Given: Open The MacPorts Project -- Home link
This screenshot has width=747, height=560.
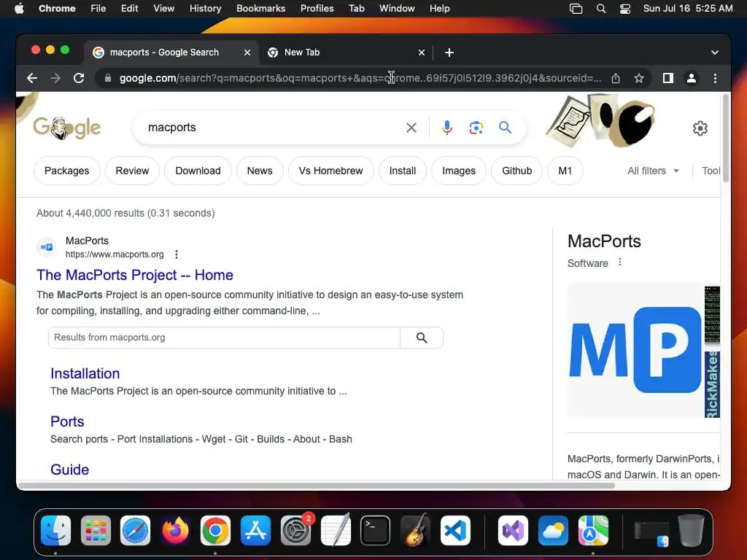Looking at the screenshot, I should [x=135, y=275].
